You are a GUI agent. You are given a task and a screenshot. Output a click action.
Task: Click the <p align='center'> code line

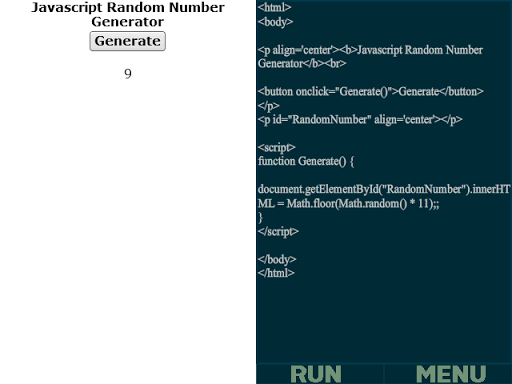pos(370,50)
